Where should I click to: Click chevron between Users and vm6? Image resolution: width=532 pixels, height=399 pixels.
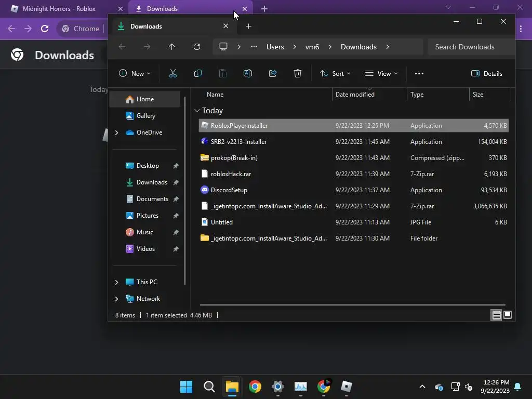(295, 47)
